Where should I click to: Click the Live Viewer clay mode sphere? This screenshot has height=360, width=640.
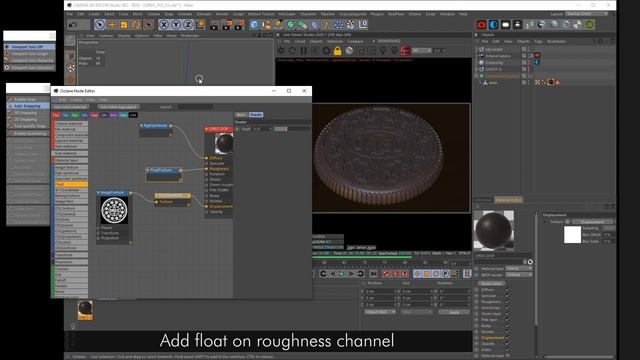point(349,51)
